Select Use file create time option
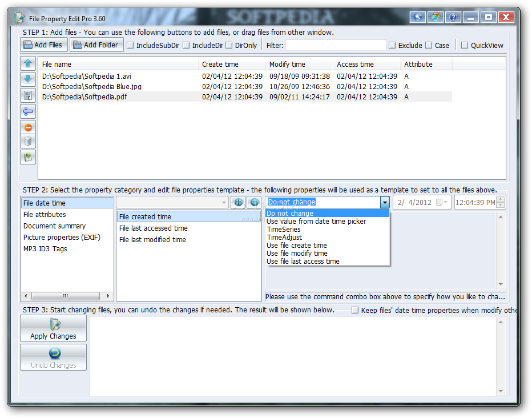 pyautogui.click(x=328, y=246)
